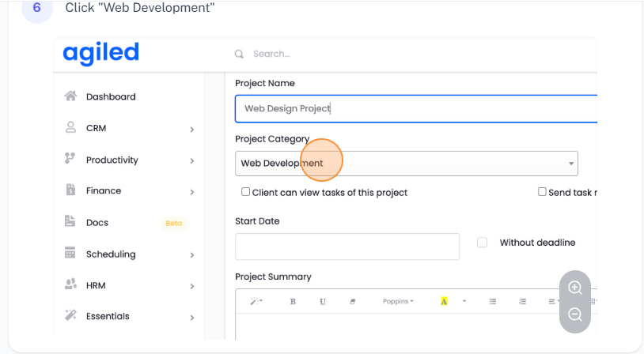
Task: Expand the CRM sidebar menu
Action: pos(128,128)
